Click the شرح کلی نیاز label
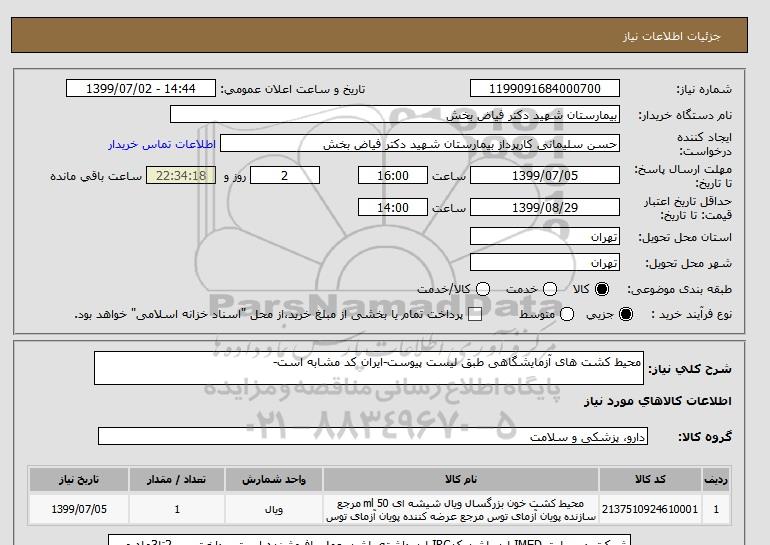The height and width of the screenshot is (545, 770). coord(690,369)
